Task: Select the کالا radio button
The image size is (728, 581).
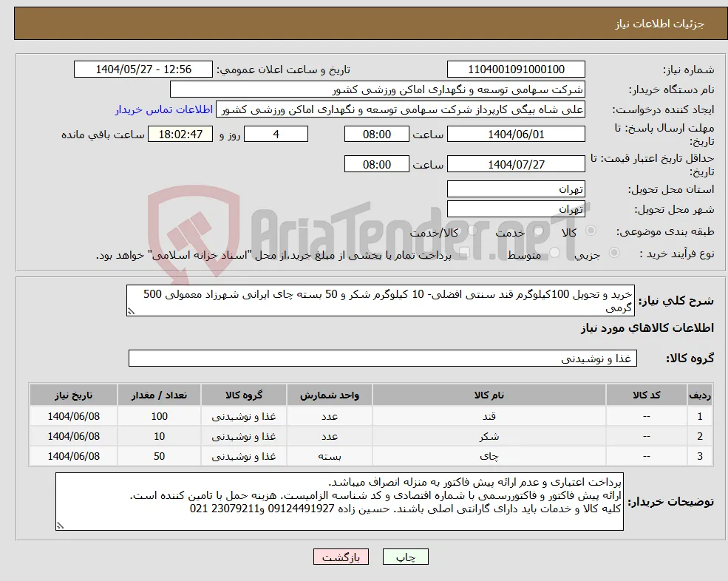Action: pos(591,231)
